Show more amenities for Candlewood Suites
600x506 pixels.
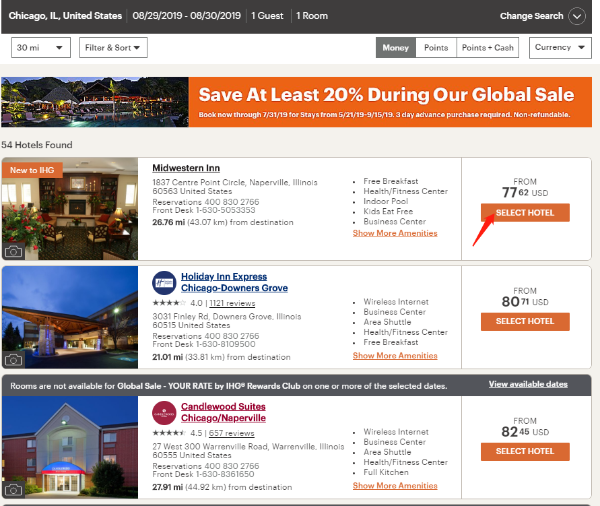(x=395, y=486)
